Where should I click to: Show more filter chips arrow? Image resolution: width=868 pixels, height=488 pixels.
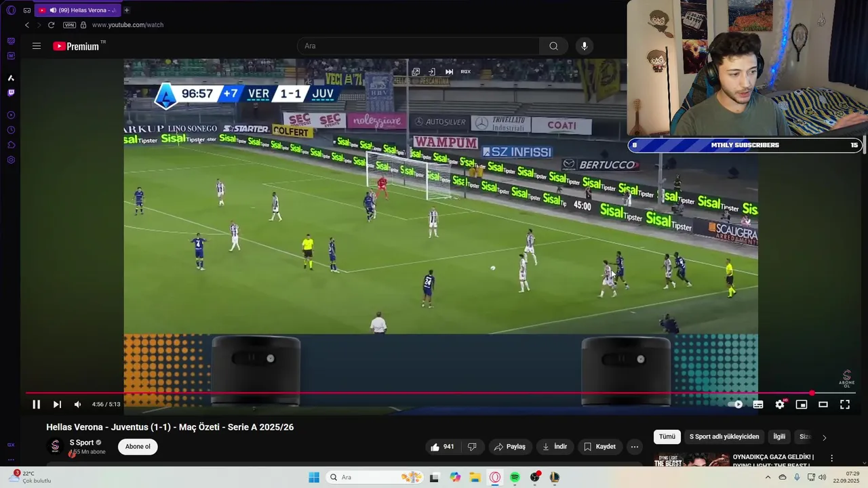[x=824, y=437]
